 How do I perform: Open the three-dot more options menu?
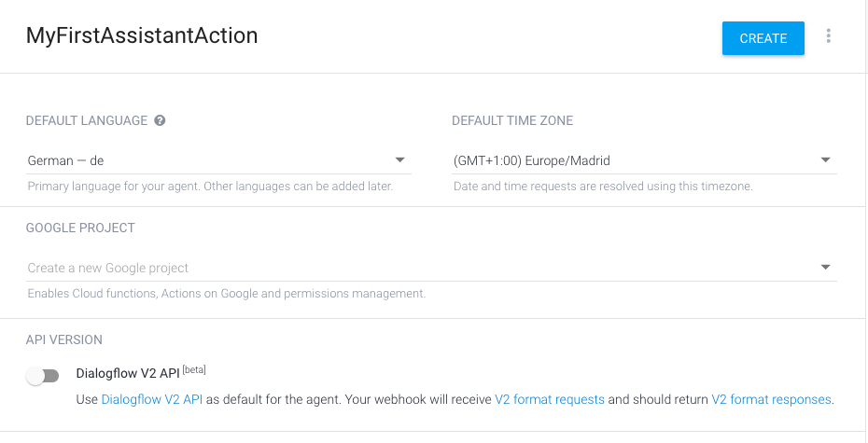click(x=828, y=36)
